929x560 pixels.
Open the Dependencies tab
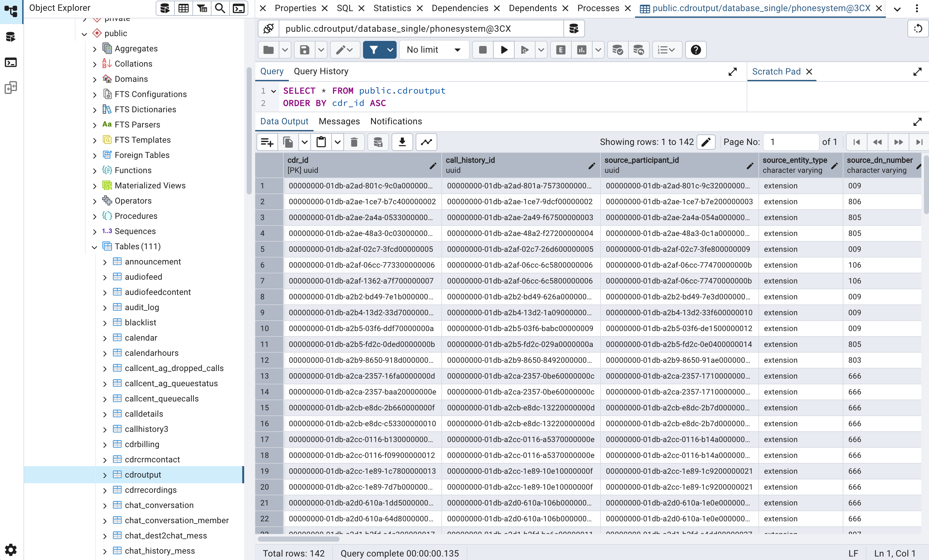coord(460,8)
